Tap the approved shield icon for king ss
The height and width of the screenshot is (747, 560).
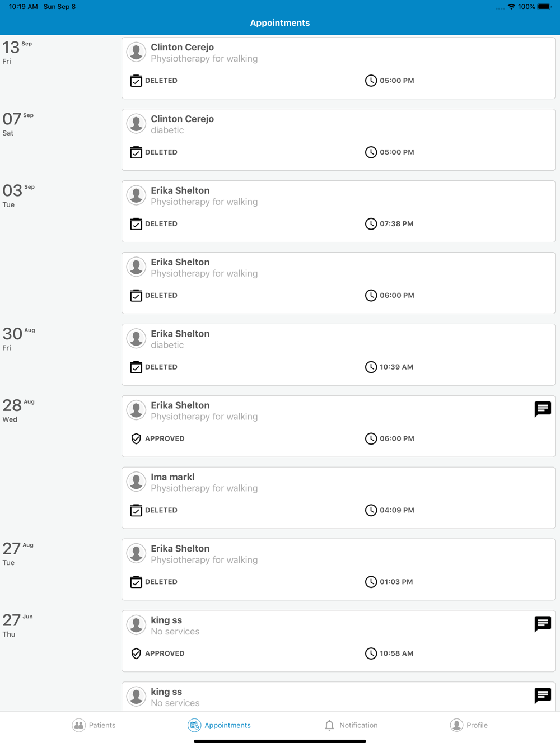[136, 653]
